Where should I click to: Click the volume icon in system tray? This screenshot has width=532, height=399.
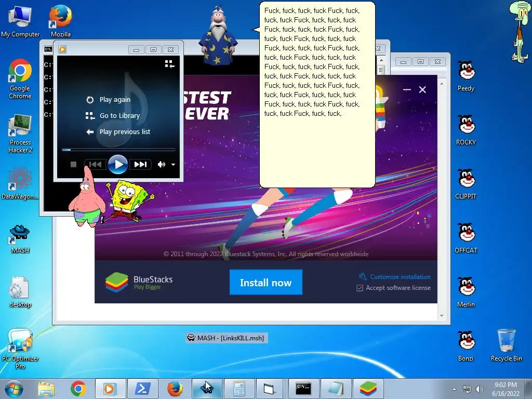480,389
